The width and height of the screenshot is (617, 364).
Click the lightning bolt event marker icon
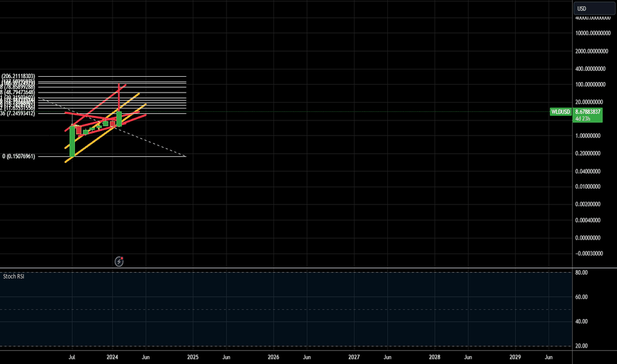(x=119, y=261)
